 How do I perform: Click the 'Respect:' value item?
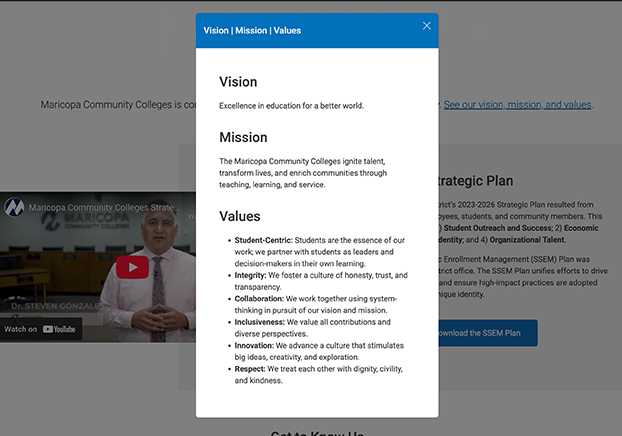click(x=319, y=375)
